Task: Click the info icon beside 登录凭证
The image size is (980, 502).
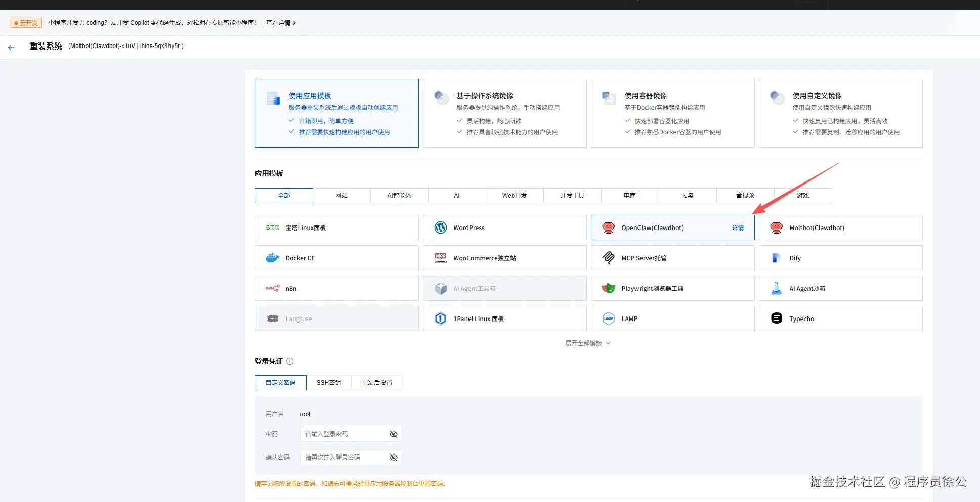Action: tap(290, 361)
